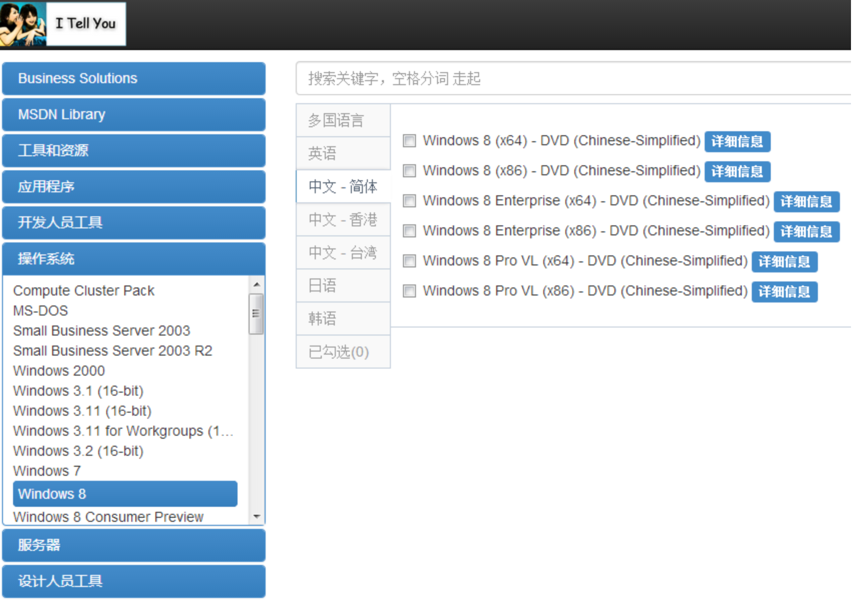
Task: Click the OS list scrollbar thumb
Action: tap(257, 314)
